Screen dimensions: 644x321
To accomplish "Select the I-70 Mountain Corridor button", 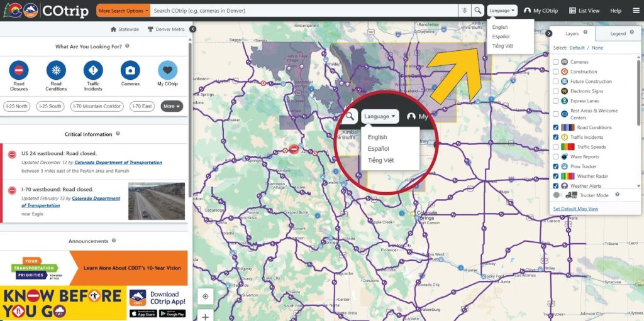I will tap(97, 106).
